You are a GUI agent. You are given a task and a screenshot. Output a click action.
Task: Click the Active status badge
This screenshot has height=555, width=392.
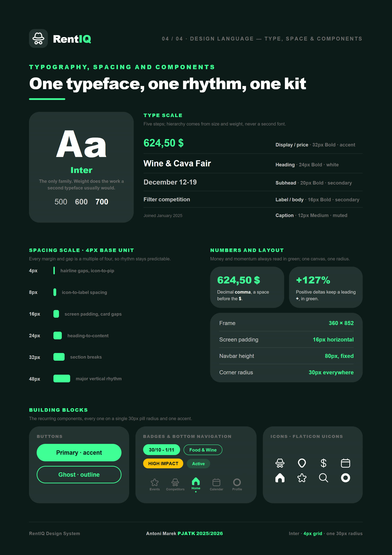click(198, 463)
